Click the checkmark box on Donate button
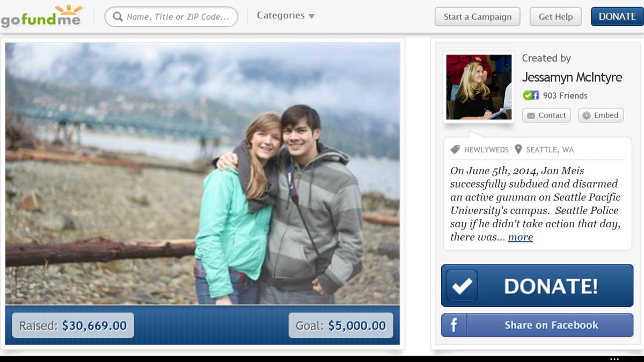The width and height of the screenshot is (644, 362). click(x=462, y=285)
